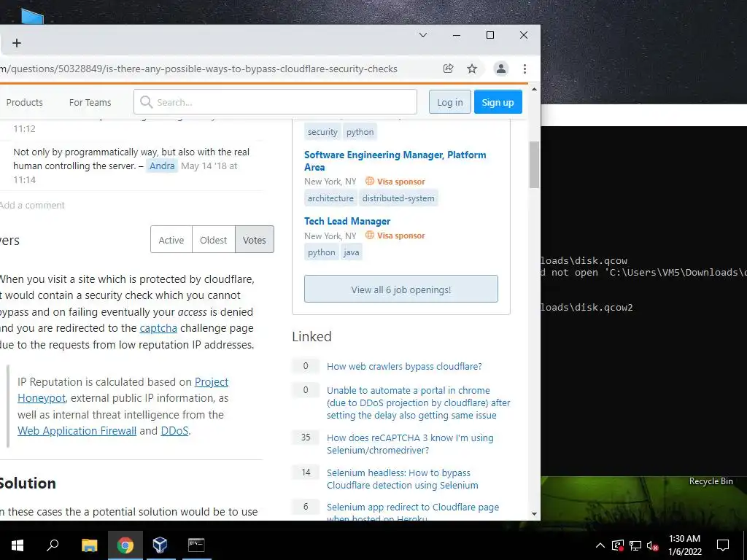Screen dimensions: 747x560
Task: Open linked question How does reCAPTCHA 3 know
Action: click(x=410, y=444)
